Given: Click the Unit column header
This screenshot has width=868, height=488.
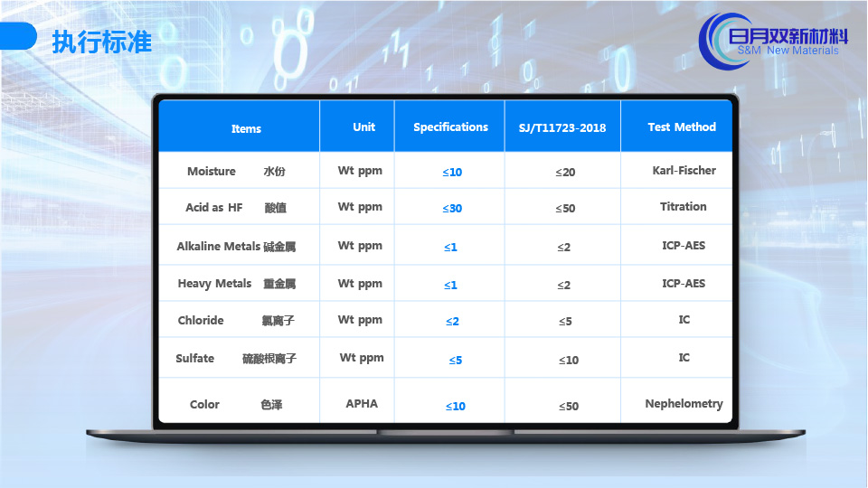Looking at the screenshot, I should point(363,127).
